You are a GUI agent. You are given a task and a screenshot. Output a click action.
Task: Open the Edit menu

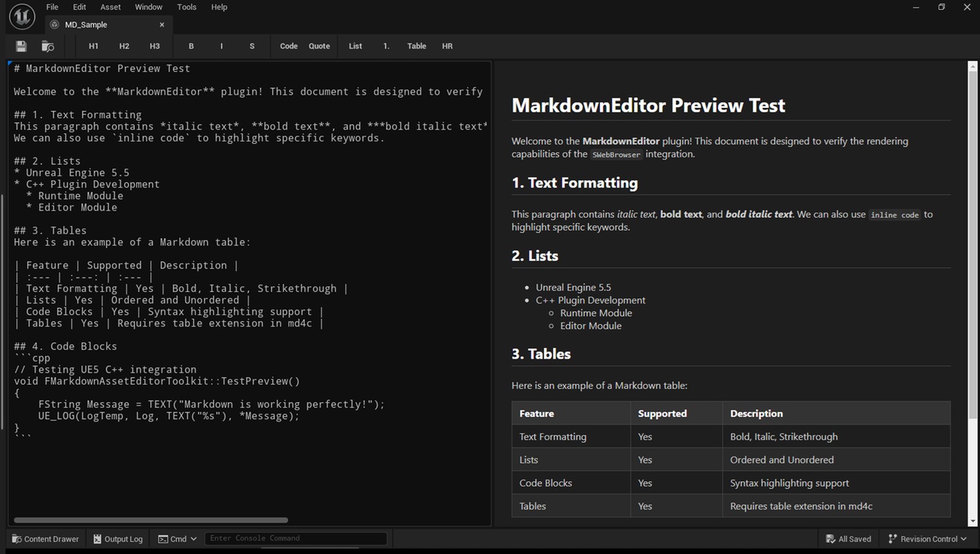80,7
